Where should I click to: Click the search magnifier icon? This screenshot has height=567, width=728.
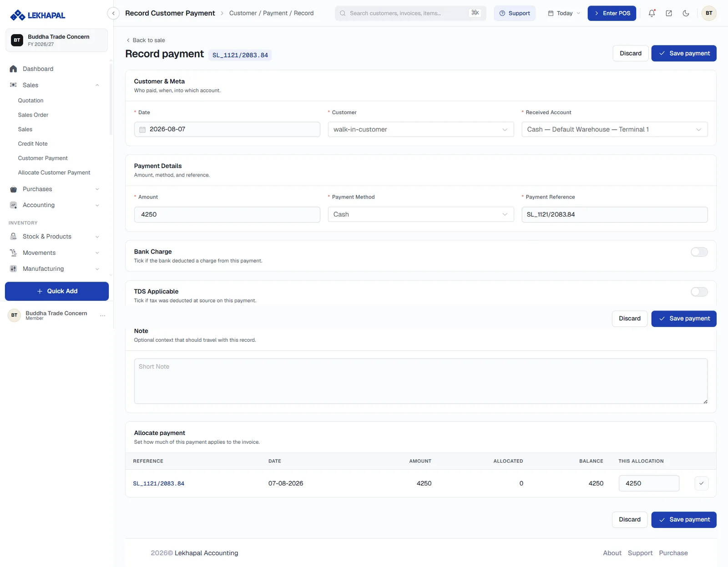pyautogui.click(x=343, y=13)
